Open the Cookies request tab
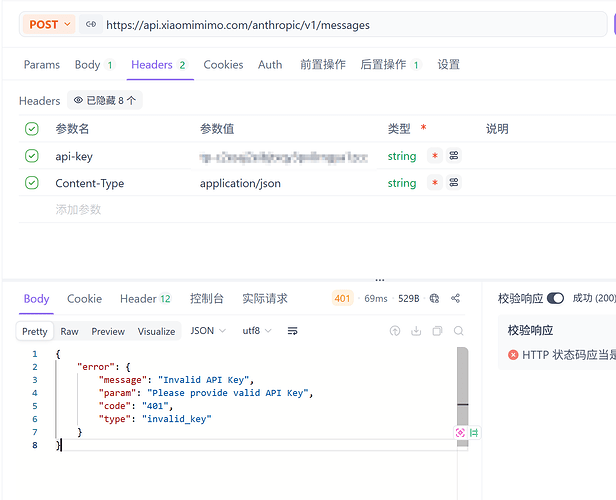Image resolution: width=616 pixels, height=500 pixels. tap(223, 64)
